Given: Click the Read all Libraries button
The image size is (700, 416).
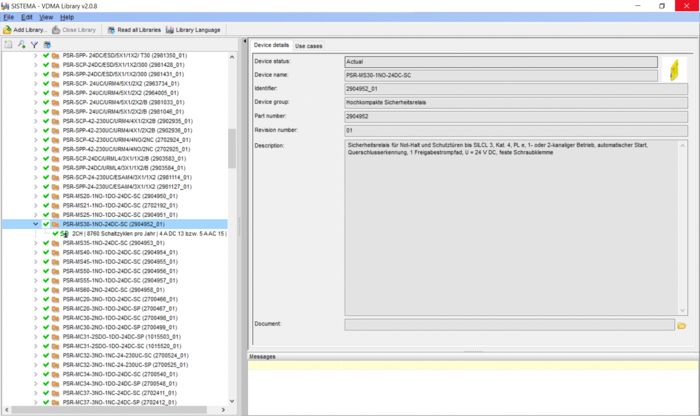Looking at the screenshot, I should [134, 30].
